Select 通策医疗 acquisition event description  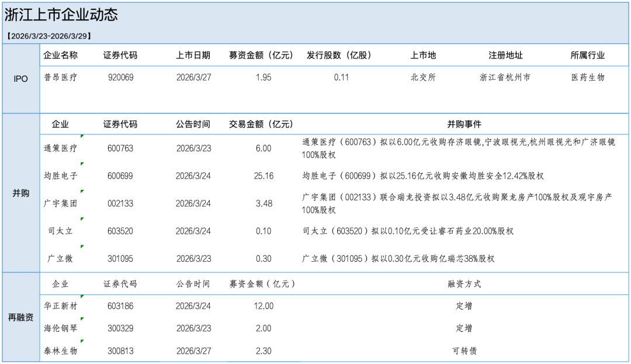tap(459, 148)
